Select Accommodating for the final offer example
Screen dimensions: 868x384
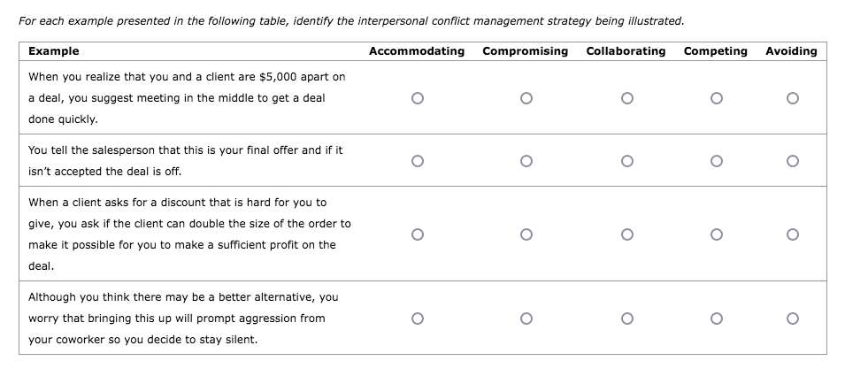pyautogui.click(x=417, y=161)
